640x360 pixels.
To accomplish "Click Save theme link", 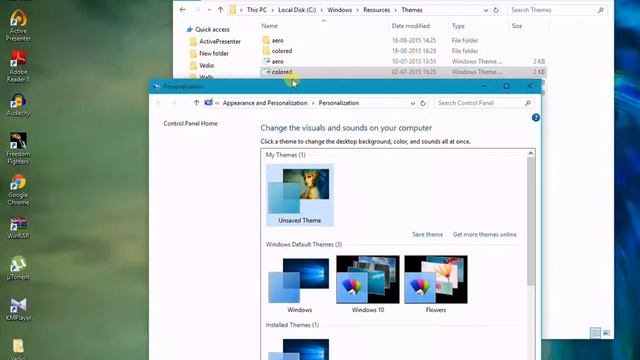I will coord(427,234).
